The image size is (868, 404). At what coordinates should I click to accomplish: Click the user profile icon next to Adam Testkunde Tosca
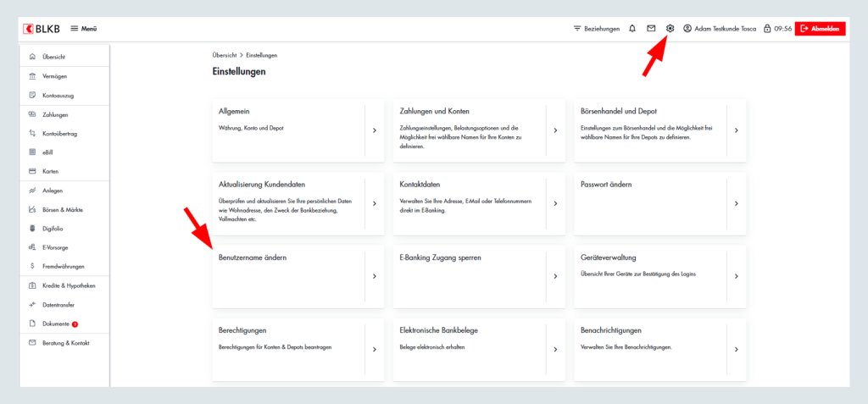(687, 29)
